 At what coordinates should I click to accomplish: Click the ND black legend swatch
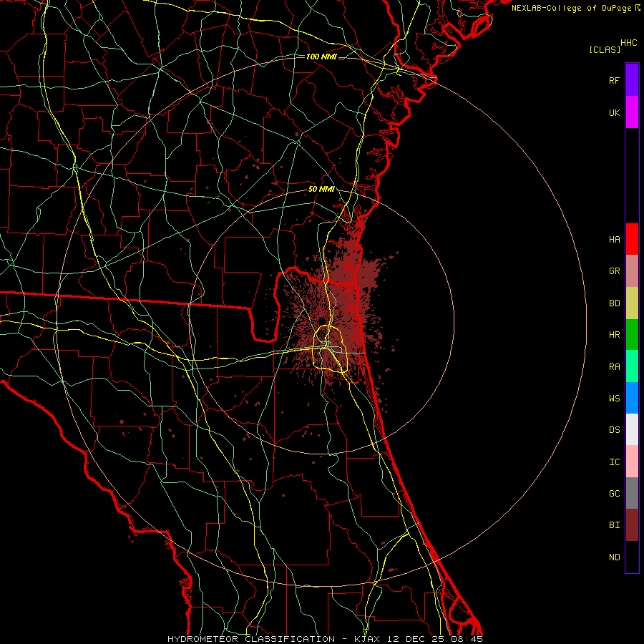pyautogui.click(x=632, y=557)
